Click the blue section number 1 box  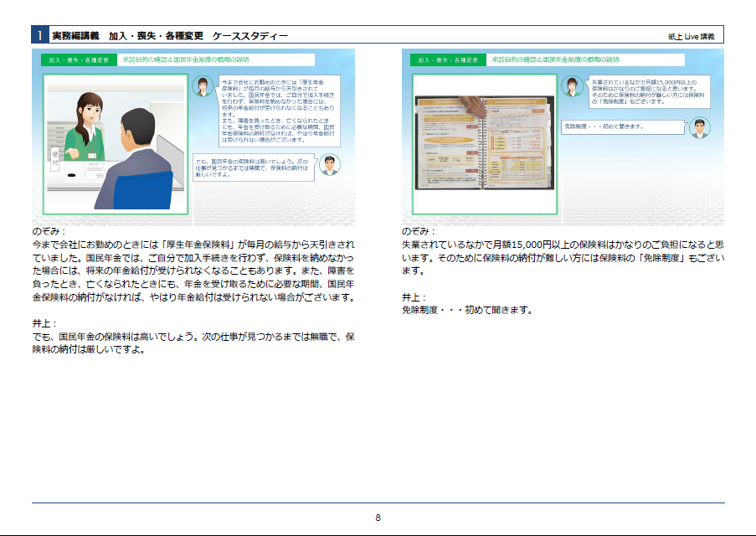39,35
